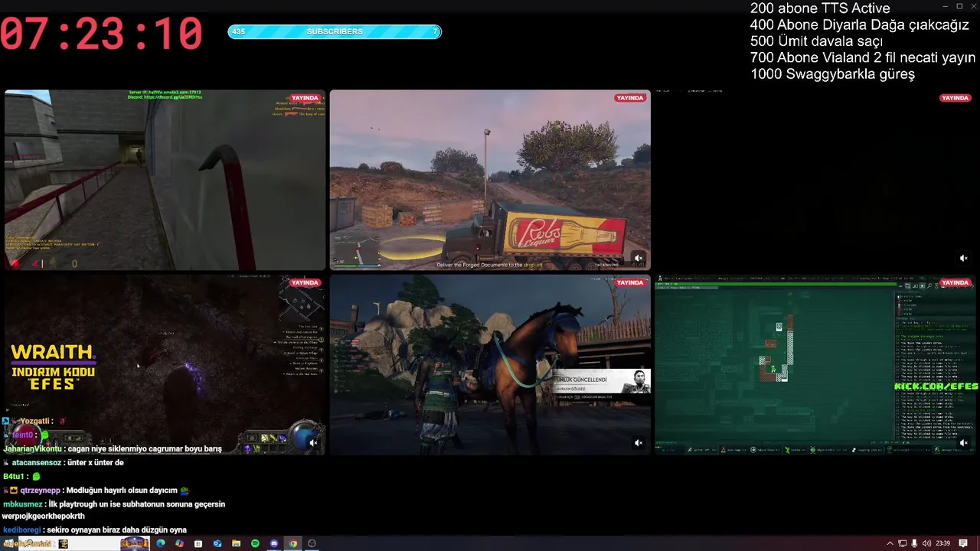Open the Windows notification center
This screenshot has width=980, height=551.
964,543
